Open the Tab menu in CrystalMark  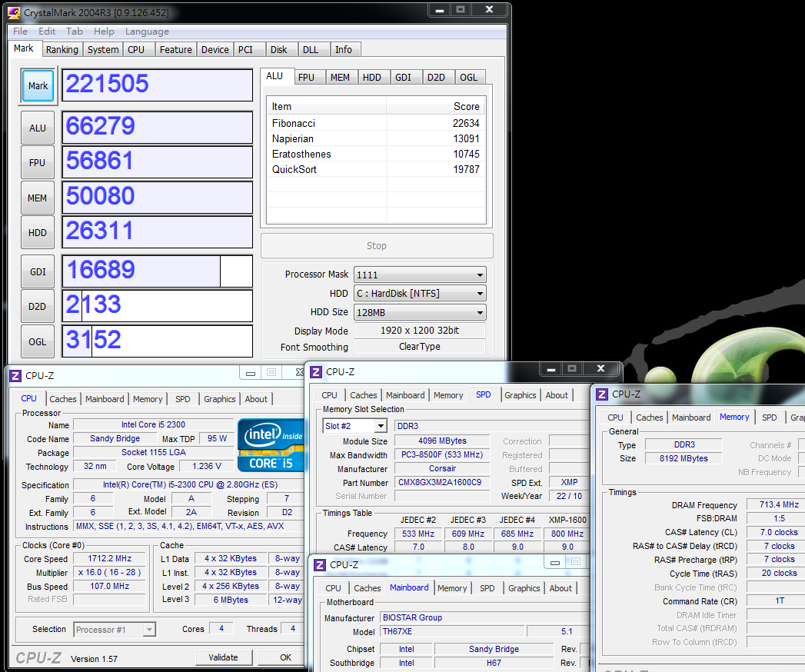[75, 32]
